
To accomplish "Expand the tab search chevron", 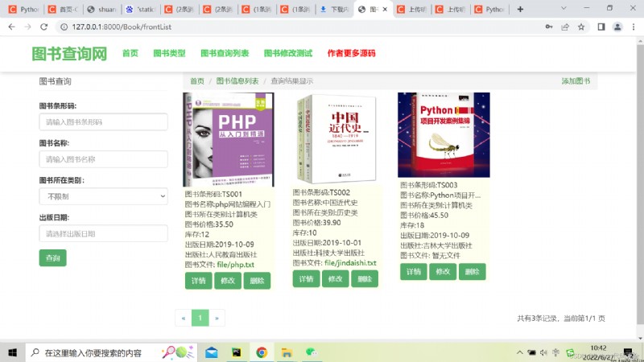I will tap(563, 8).
